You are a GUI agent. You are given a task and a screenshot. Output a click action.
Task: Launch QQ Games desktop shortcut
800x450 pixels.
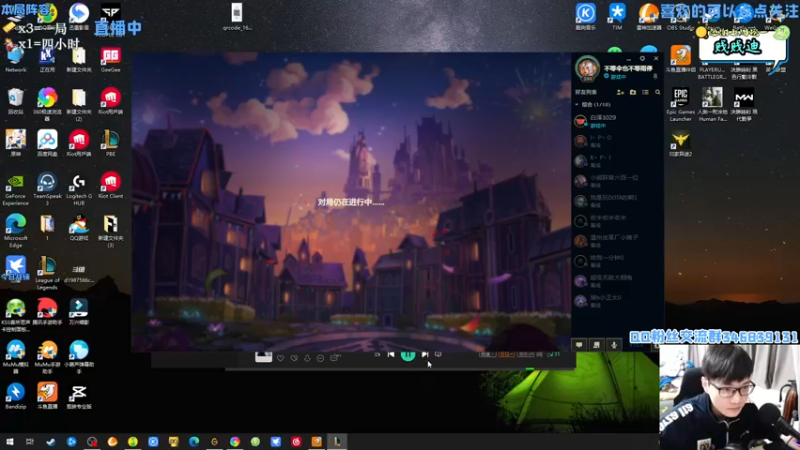coord(79,228)
